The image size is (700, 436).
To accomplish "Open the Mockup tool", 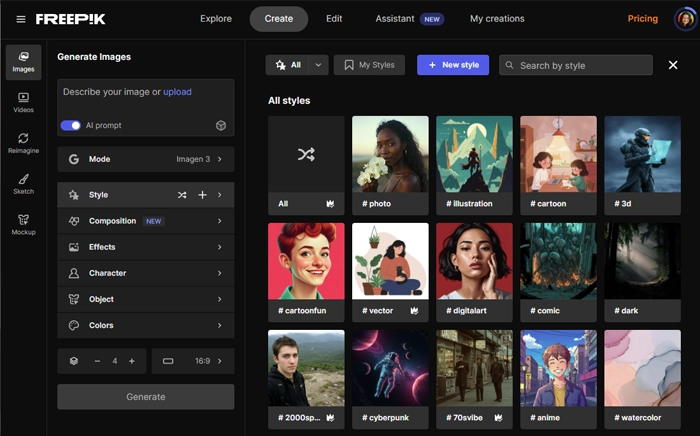I will [24, 224].
